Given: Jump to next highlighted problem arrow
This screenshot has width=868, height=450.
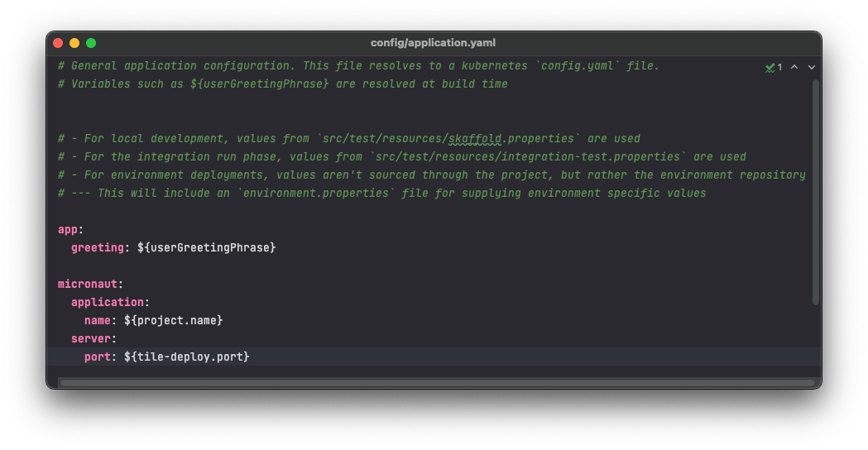Looking at the screenshot, I should [x=812, y=67].
